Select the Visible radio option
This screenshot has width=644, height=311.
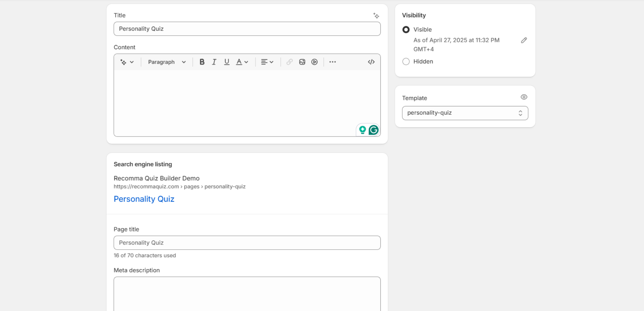(406, 30)
